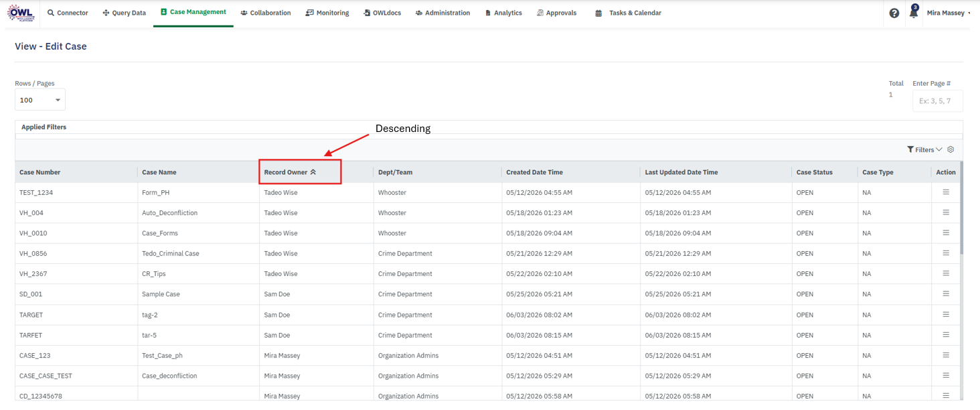
Task: Open the notifications bell icon
Action: click(914, 13)
